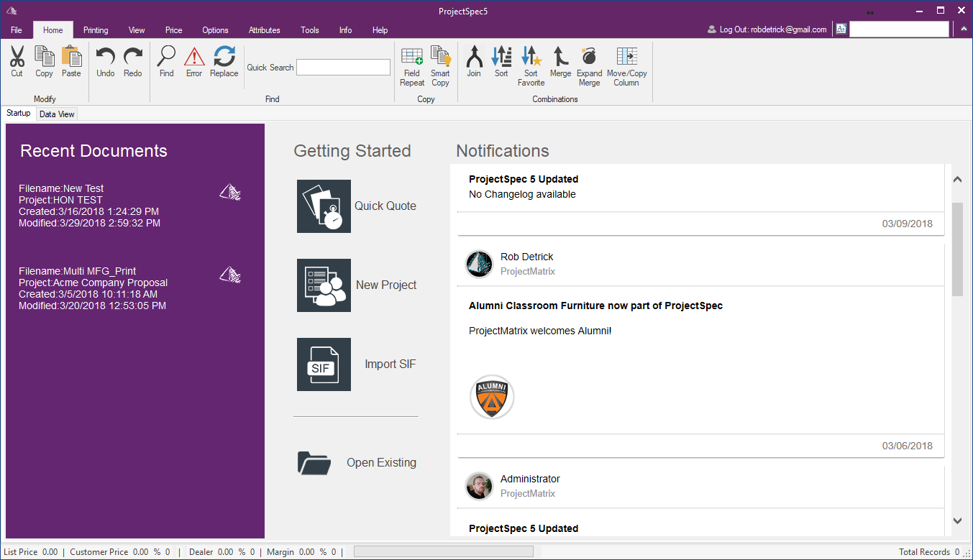Choose the Sort Favorite icon

pos(531,56)
